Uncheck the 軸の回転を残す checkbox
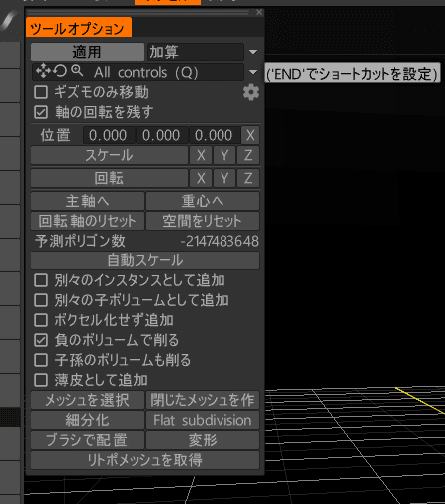 41,112
